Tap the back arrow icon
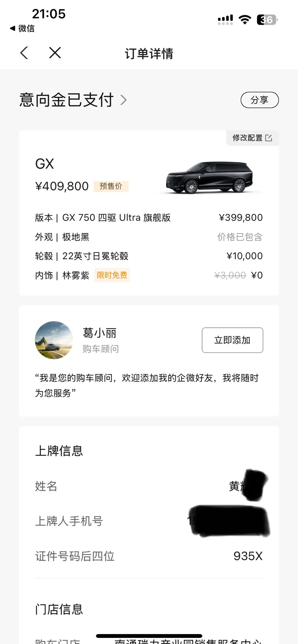 [24, 53]
